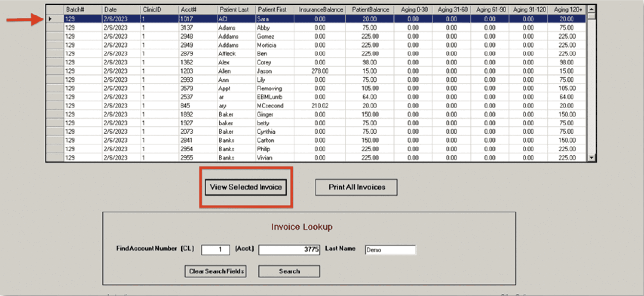Image resolution: width=644 pixels, height=296 pixels.
Task: Click the clinic (CL) number field
Action: click(215, 250)
